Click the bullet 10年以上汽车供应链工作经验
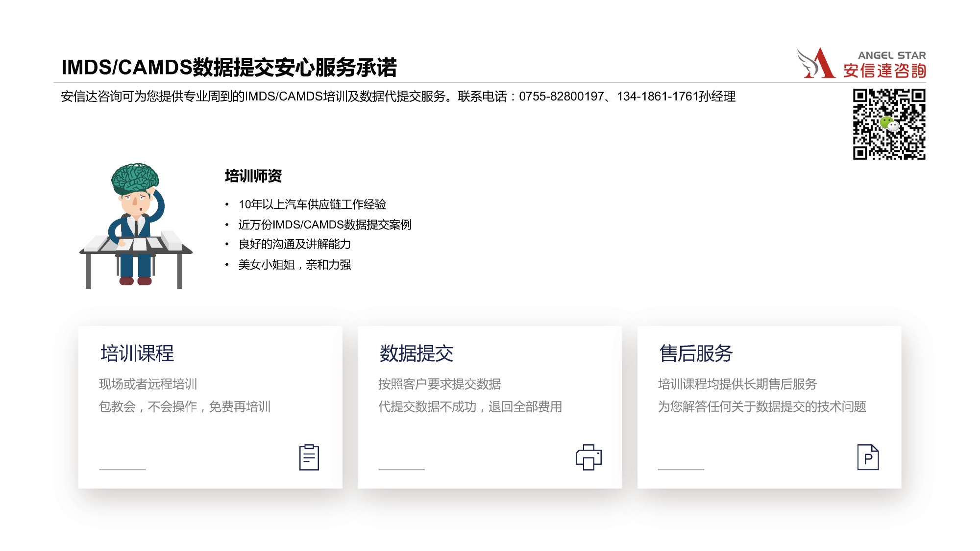Viewport: 980px width, 551px height. [x=312, y=204]
